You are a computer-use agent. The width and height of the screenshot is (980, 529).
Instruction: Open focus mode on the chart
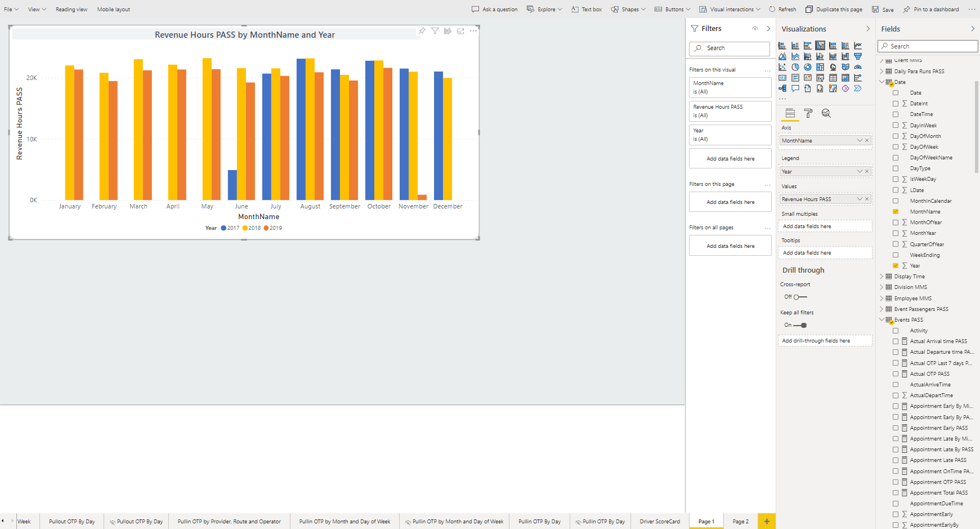click(x=460, y=31)
